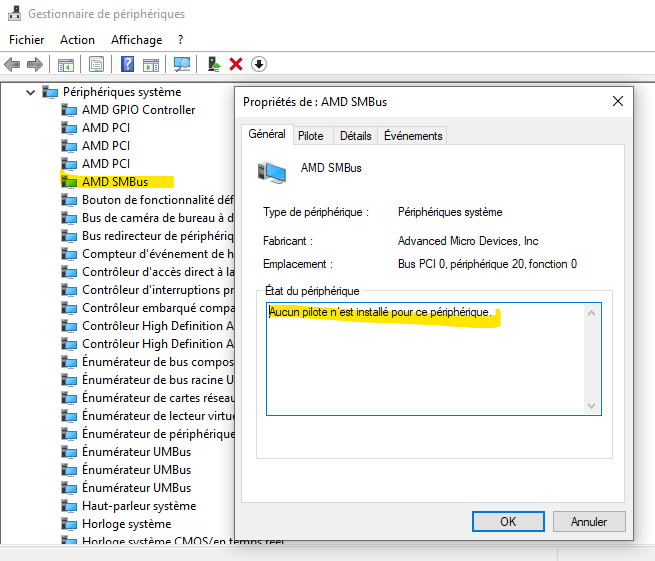Viewport: 655px width, 561px height.
Task: Switch to the Général tab
Action: pos(267,134)
